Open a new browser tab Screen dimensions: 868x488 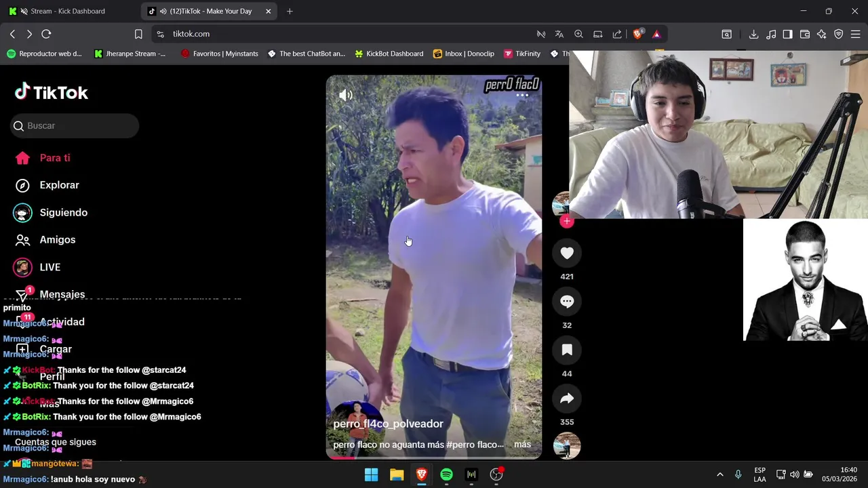click(x=290, y=11)
